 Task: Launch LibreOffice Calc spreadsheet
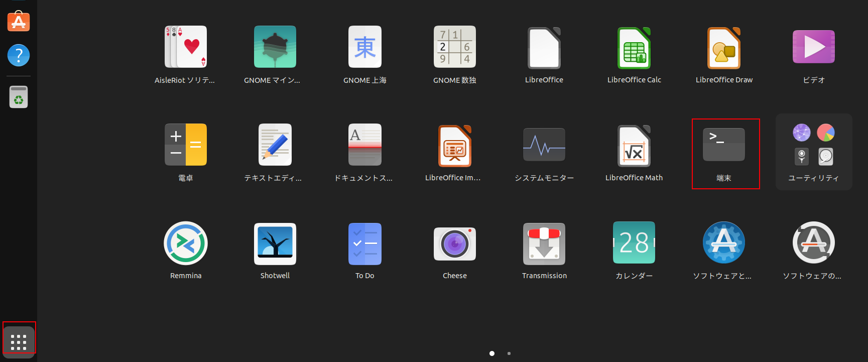click(x=634, y=48)
